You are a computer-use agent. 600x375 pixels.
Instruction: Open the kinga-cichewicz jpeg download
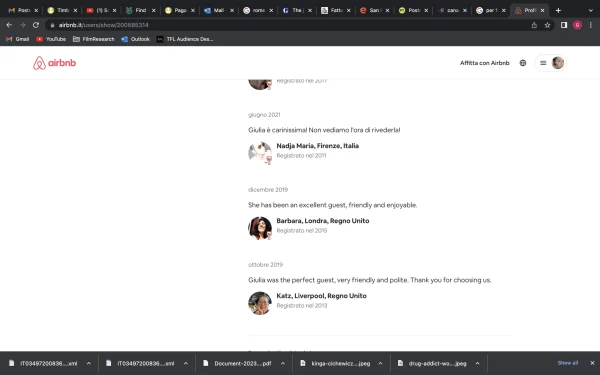(x=335, y=364)
